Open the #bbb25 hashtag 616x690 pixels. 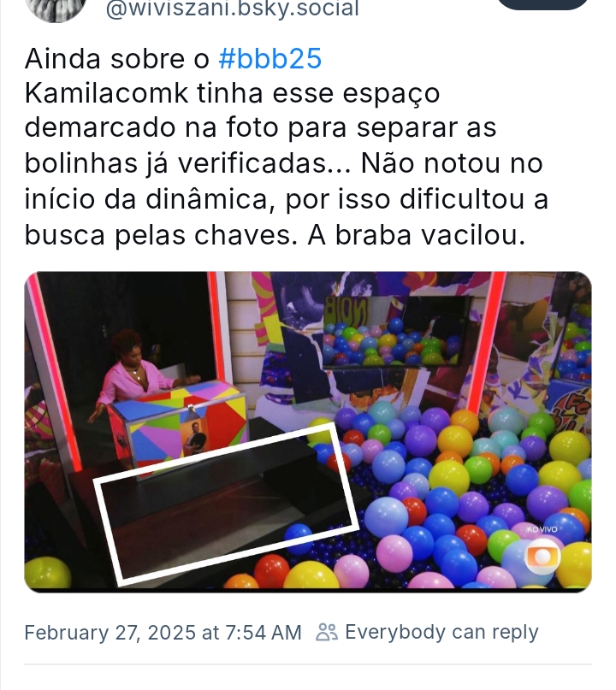tap(270, 58)
